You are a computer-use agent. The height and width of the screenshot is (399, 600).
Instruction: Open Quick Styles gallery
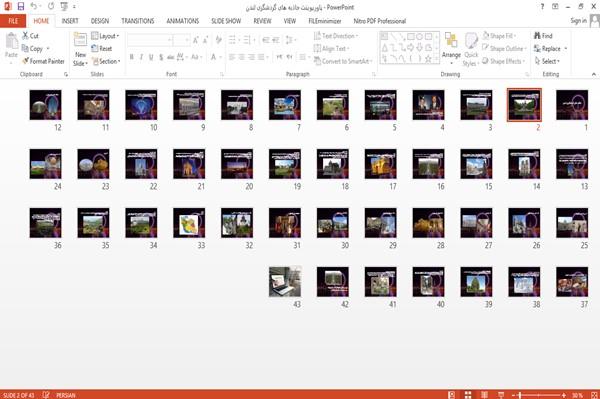click(x=471, y=49)
